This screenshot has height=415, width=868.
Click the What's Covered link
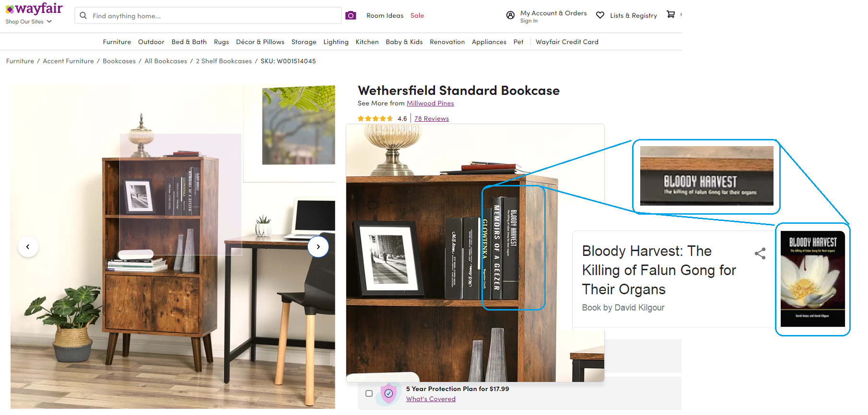431,399
